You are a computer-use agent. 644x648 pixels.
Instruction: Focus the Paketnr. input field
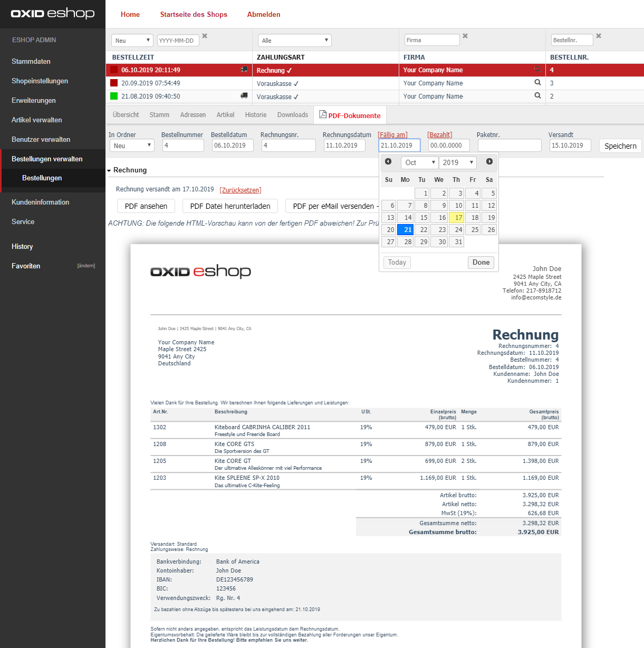pos(510,146)
